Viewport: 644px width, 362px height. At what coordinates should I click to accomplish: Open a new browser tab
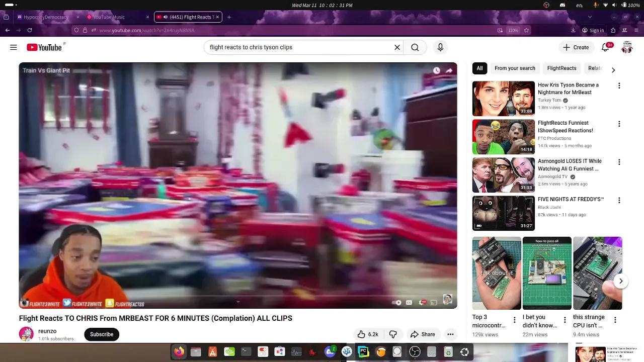coord(229,17)
